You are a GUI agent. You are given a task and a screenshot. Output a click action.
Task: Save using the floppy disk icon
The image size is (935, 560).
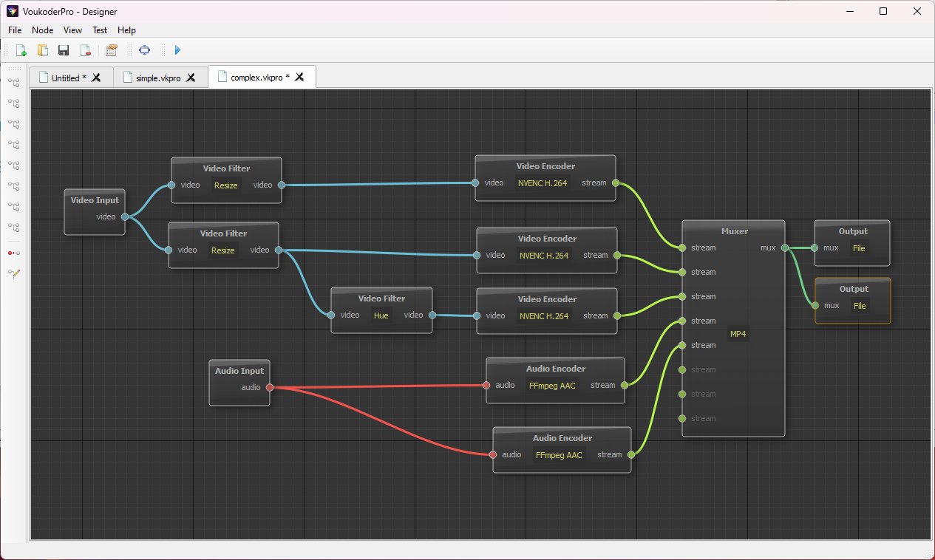[64, 50]
